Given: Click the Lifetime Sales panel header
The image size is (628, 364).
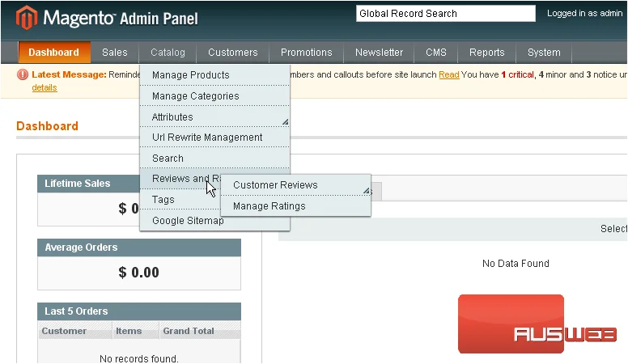Looking at the screenshot, I should pyautogui.click(x=88, y=184).
